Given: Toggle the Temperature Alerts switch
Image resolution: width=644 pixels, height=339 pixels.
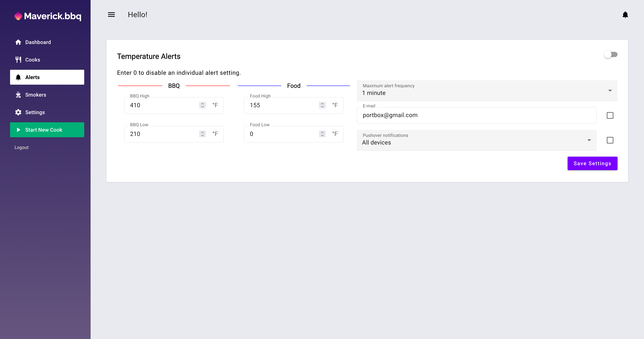Looking at the screenshot, I should [610, 54].
